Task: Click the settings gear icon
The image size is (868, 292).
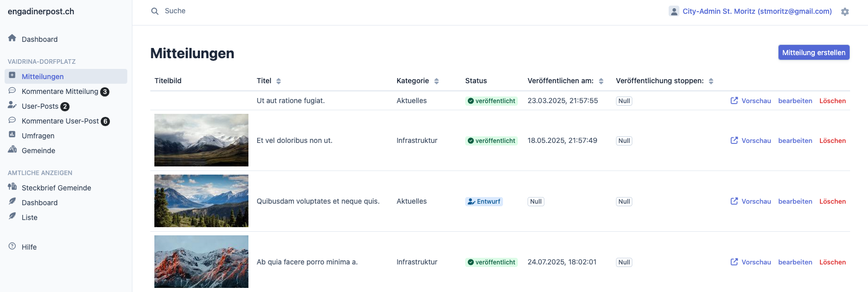Action: click(844, 11)
